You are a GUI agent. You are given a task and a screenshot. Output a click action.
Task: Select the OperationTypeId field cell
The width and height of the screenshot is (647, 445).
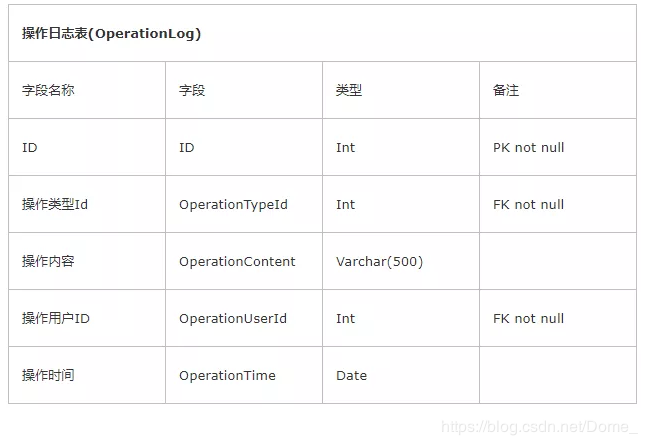pos(233,204)
